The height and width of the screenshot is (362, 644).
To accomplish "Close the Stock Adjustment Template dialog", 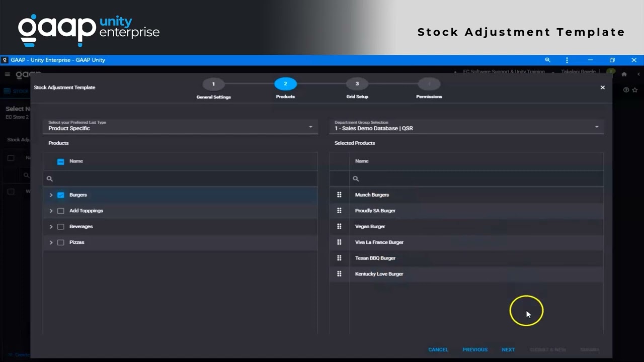I will [x=602, y=87].
